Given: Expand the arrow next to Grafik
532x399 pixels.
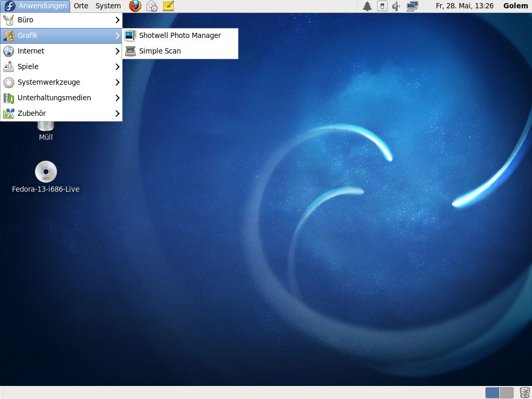Looking at the screenshot, I should (x=117, y=35).
